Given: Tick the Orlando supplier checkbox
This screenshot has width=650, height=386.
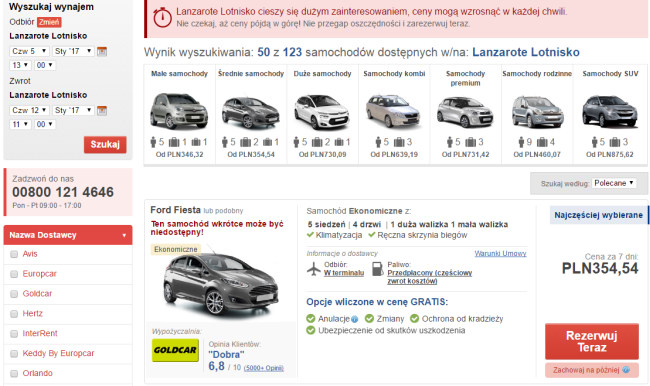Looking at the screenshot, I should click(14, 374).
